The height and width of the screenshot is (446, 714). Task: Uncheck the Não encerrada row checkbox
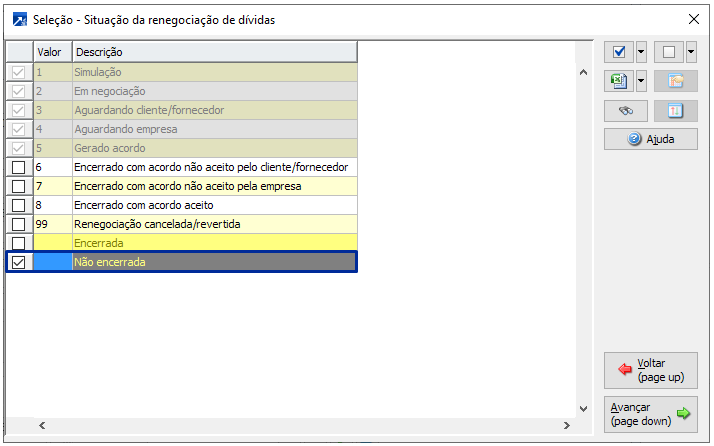click(18, 262)
